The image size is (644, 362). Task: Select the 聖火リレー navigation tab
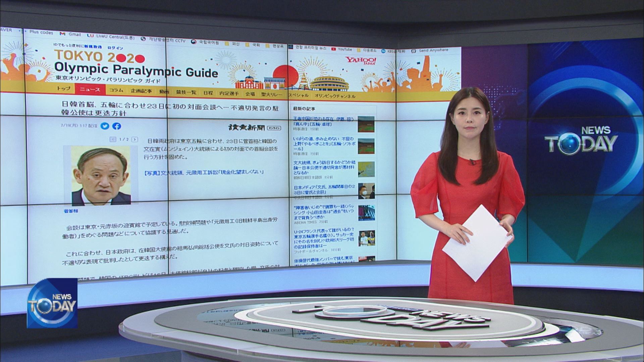tap(272, 95)
